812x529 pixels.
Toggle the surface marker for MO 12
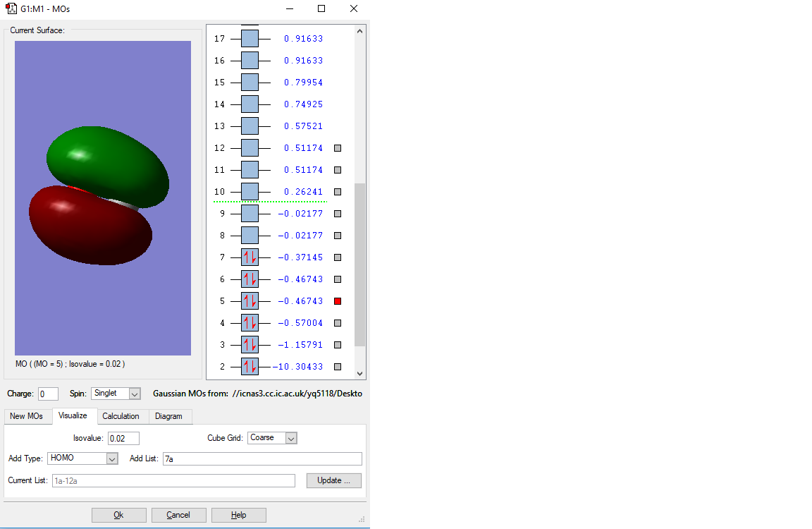tap(338, 148)
